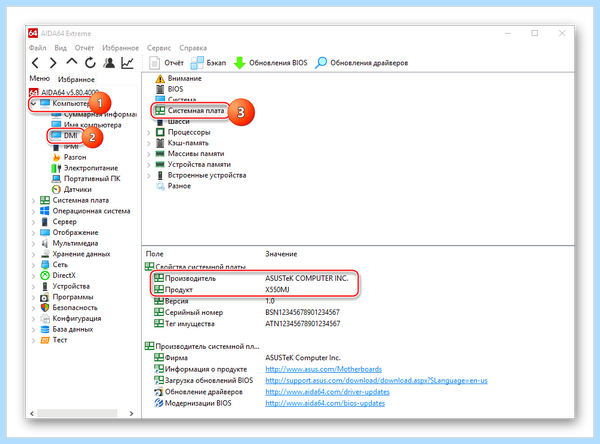Select Электропитание battery icon item
Screen dimensions: 600x444
point(56,168)
